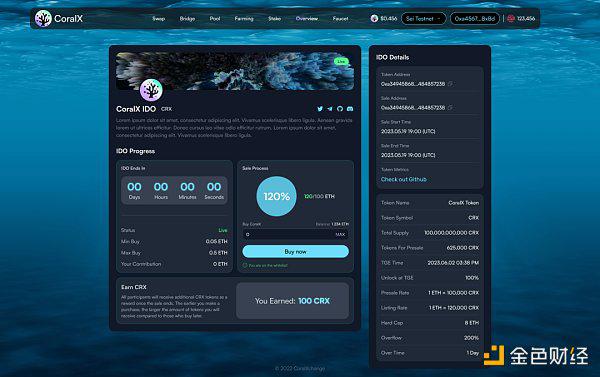Click the wallet address 0xa4567...8x8d button
The width and height of the screenshot is (600, 377).
coord(474,18)
